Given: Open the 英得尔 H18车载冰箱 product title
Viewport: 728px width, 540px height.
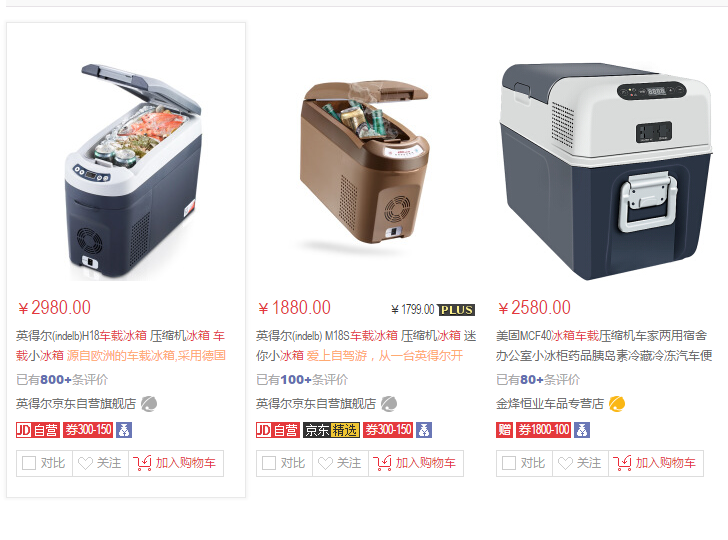Looking at the screenshot, I should 121,345.
